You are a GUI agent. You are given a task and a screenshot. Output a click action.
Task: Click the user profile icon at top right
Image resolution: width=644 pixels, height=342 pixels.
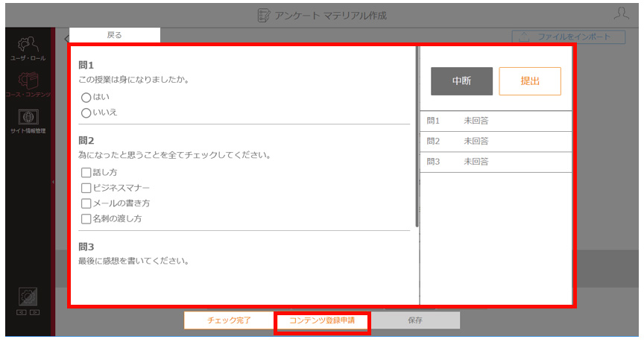point(622,13)
